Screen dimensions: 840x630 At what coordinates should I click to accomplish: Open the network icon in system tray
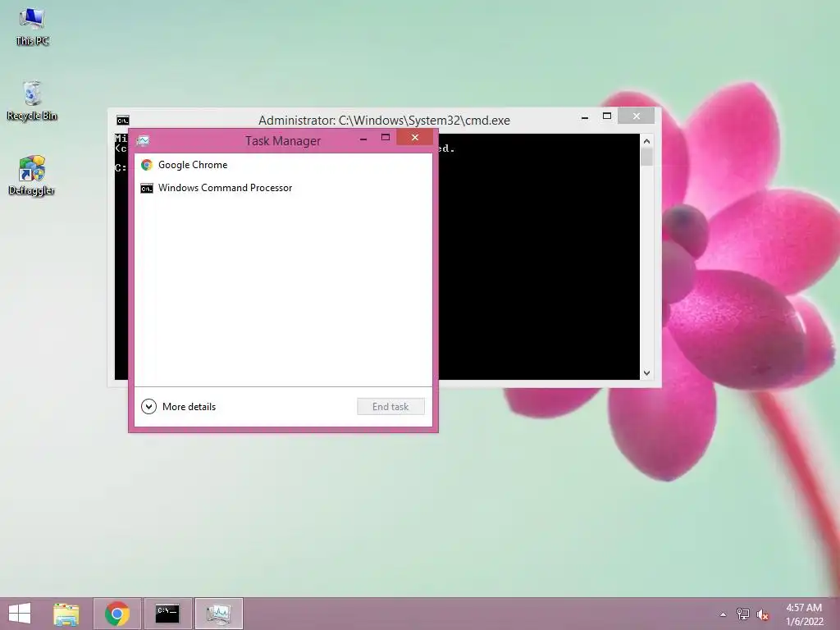pyautogui.click(x=743, y=614)
